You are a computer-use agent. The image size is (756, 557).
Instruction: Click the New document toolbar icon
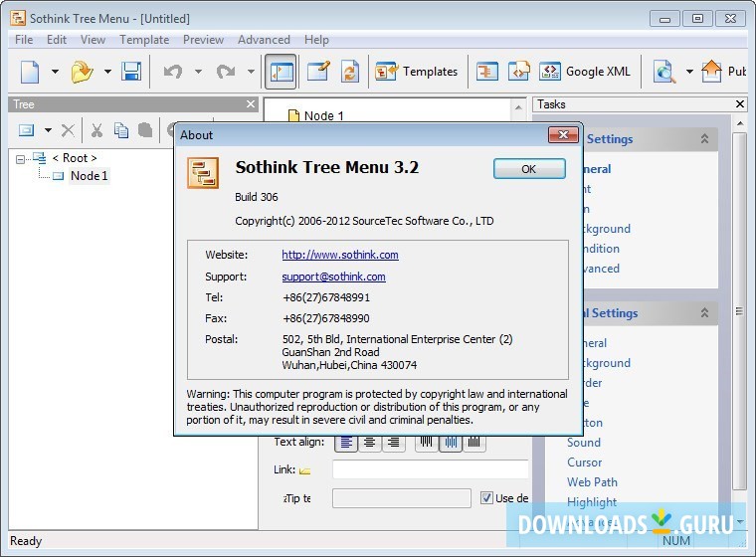pos(31,72)
